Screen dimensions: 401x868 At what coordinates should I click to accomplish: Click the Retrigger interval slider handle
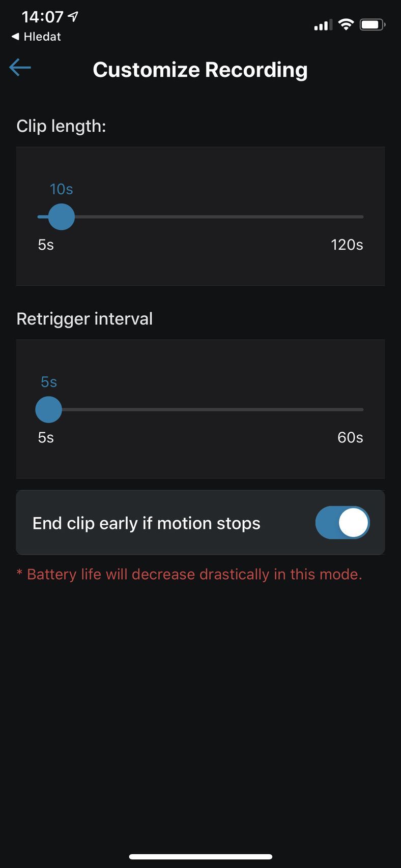pos(48,409)
